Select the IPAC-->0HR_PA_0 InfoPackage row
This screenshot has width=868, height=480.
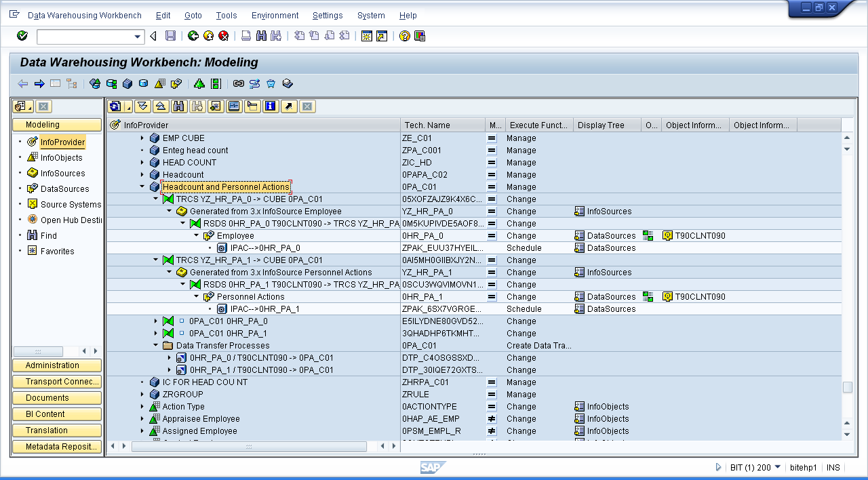265,247
